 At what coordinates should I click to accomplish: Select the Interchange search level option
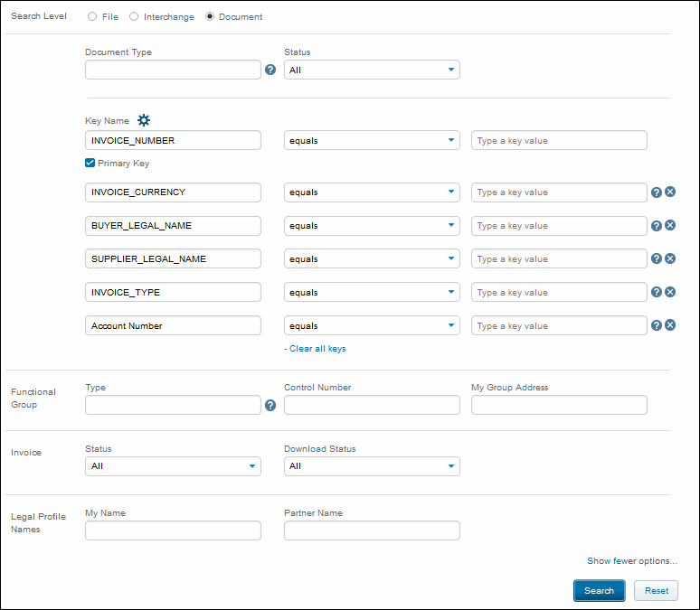click(x=135, y=17)
